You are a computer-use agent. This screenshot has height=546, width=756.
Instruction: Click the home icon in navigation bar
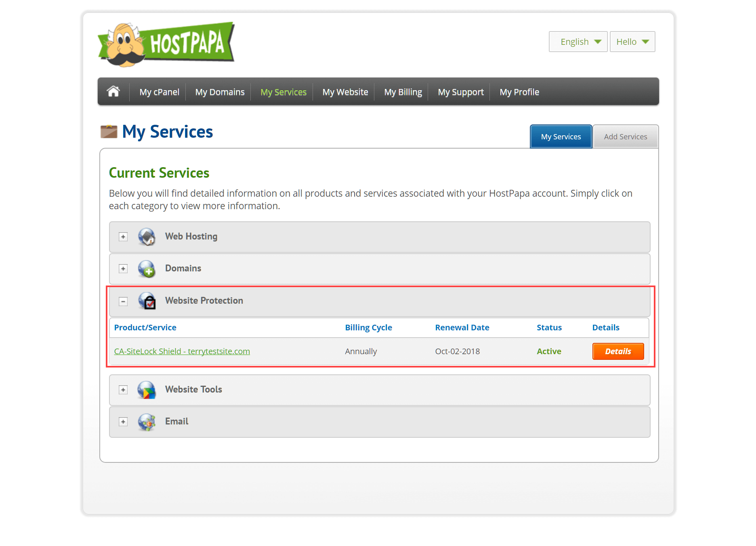pyautogui.click(x=113, y=92)
